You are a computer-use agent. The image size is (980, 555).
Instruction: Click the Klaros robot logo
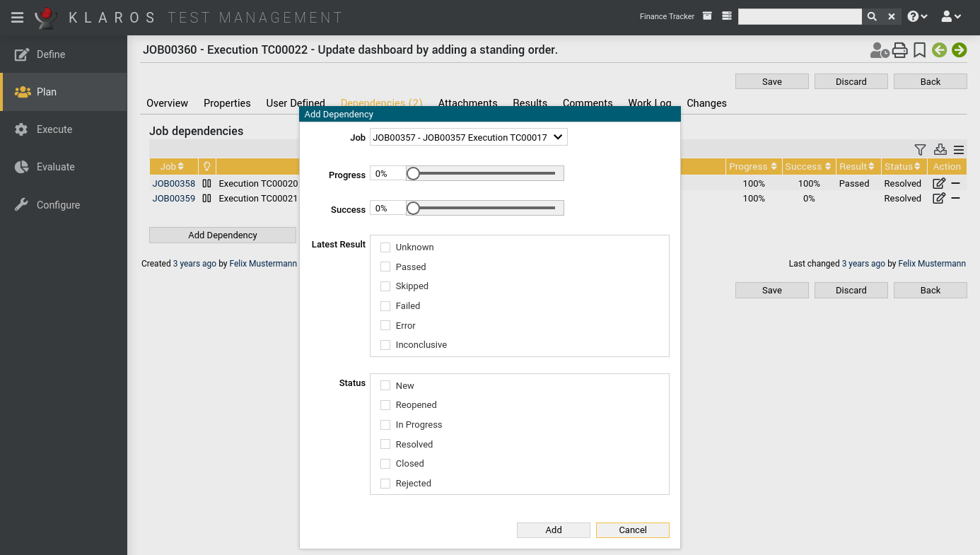point(45,17)
